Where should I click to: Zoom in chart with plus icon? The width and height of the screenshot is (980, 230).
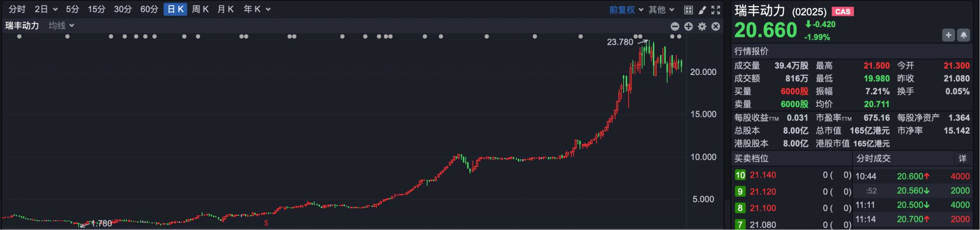[689, 27]
